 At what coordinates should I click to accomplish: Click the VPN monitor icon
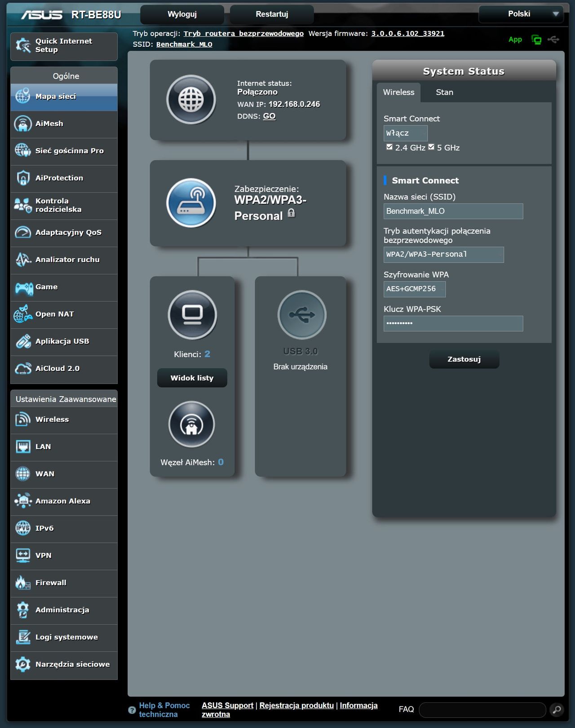(x=22, y=555)
